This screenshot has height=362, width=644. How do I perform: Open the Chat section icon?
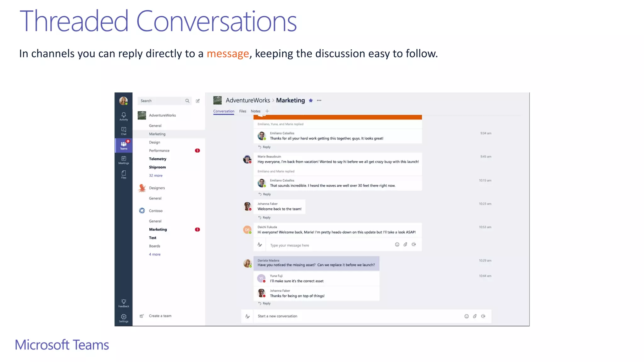tap(124, 131)
